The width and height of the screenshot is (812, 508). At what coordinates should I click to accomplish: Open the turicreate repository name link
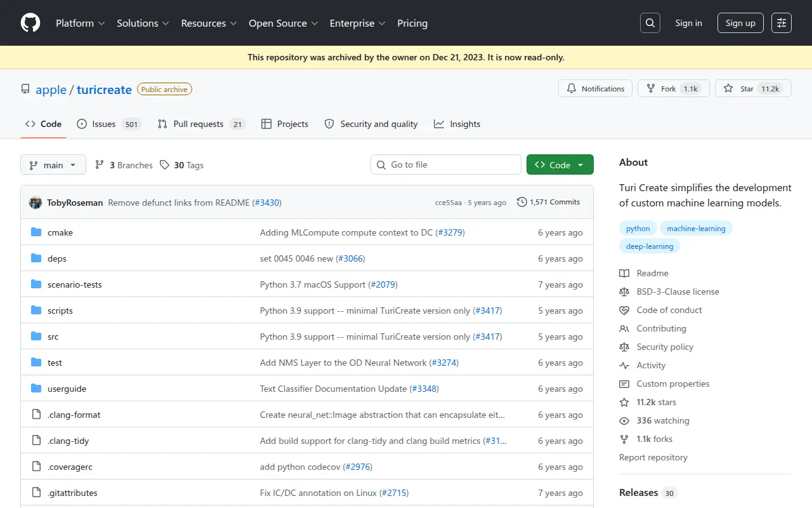tap(104, 90)
